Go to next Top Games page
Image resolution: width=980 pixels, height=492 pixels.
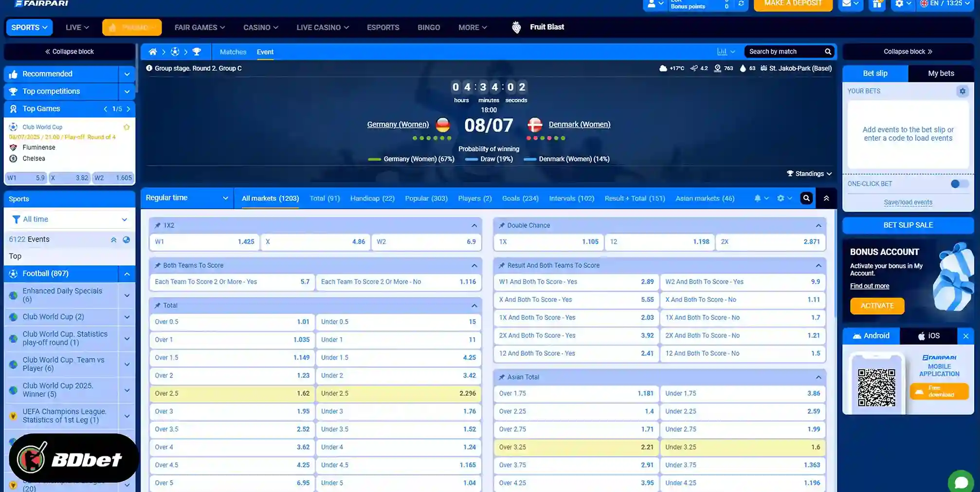coord(128,109)
